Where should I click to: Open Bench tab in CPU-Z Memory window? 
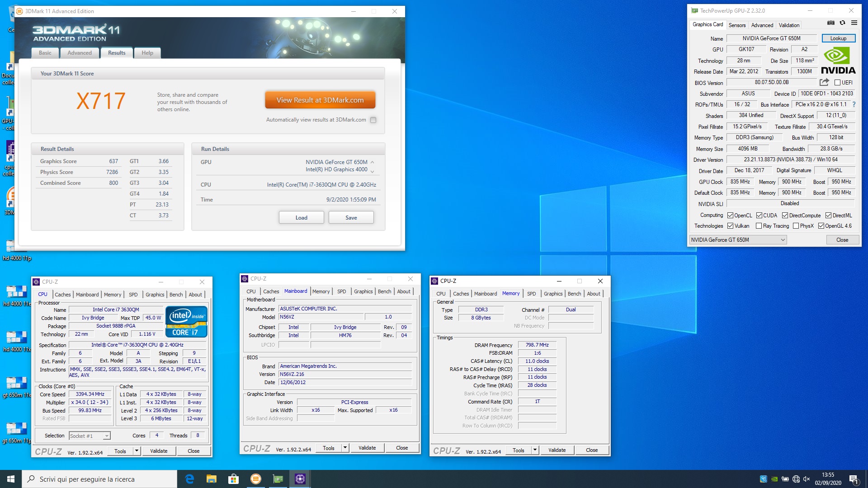tap(574, 294)
